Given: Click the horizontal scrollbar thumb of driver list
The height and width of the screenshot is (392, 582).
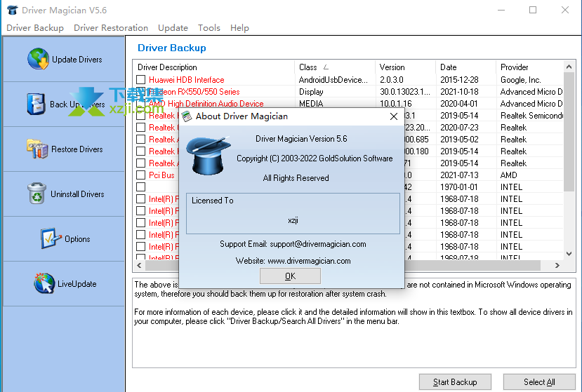Looking at the screenshot, I should click(343, 265).
